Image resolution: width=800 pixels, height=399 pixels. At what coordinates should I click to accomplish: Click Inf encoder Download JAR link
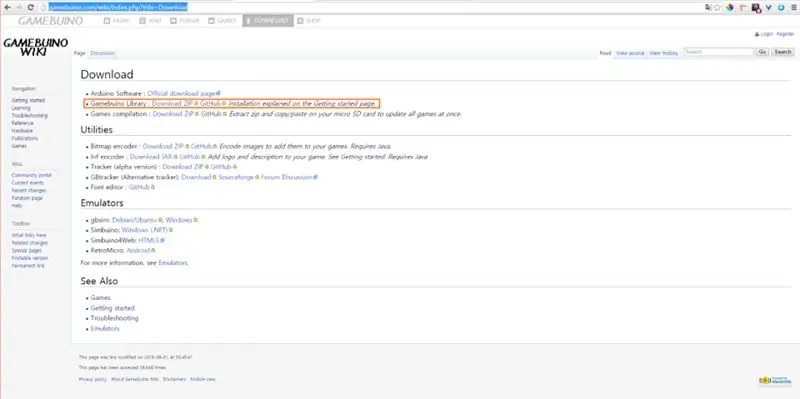click(x=151, y=157)
